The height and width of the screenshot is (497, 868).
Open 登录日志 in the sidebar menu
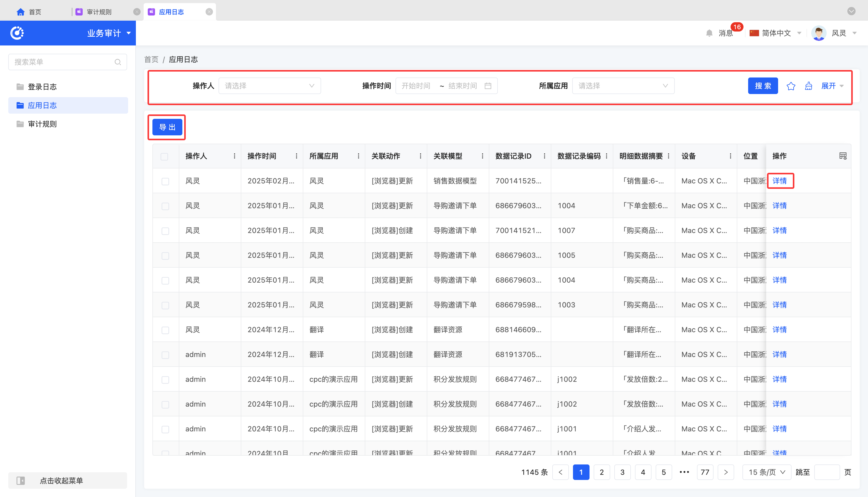(x=42, y=87)
